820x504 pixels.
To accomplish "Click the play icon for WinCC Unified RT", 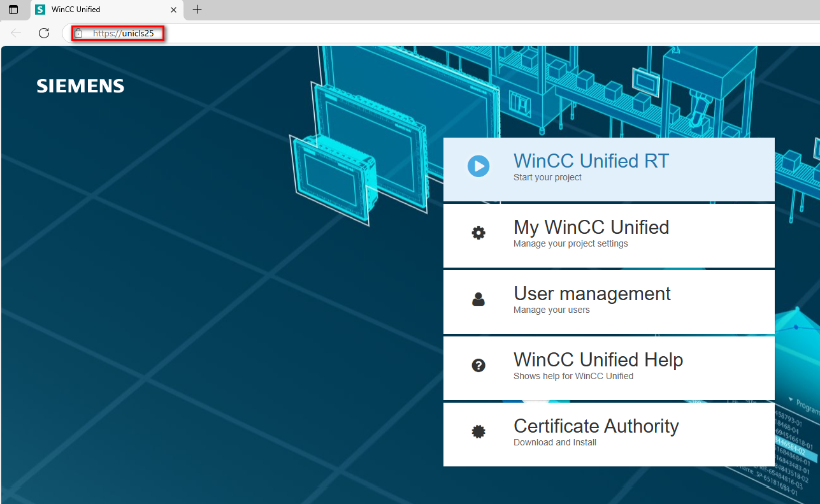I will tap(478, 166).
